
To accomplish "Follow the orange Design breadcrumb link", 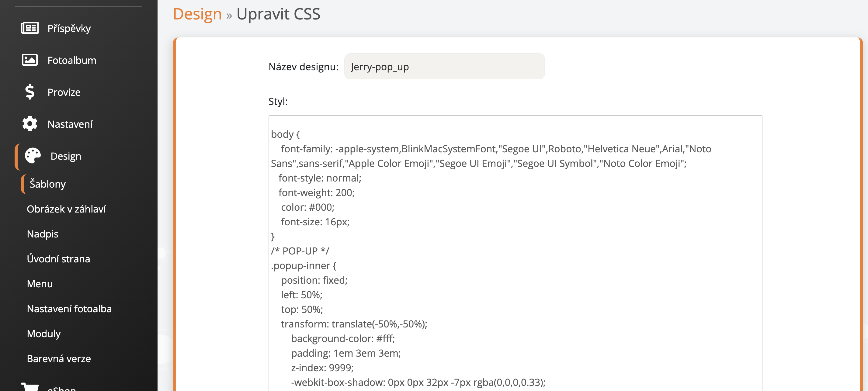I will click(x=197, y=14).
